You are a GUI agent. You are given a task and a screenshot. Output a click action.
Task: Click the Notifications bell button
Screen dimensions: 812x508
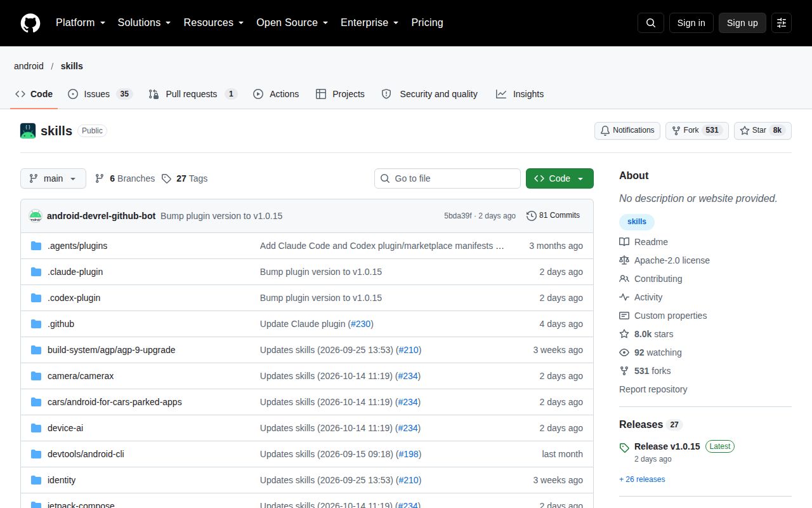coord(627,130)
